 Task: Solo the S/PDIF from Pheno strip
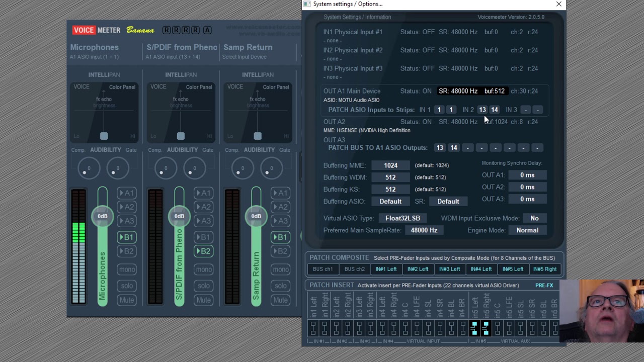coord(204,286)
